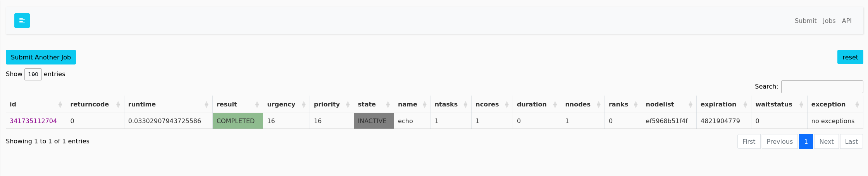Sort by nodelist column sort icon
Image resolution: width=868 pixels, height=176 pixels.
pos(691,105)
